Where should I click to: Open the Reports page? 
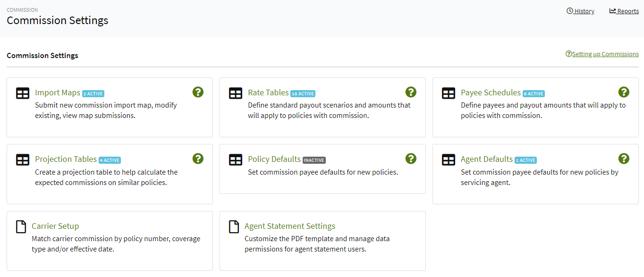point(624,10)
